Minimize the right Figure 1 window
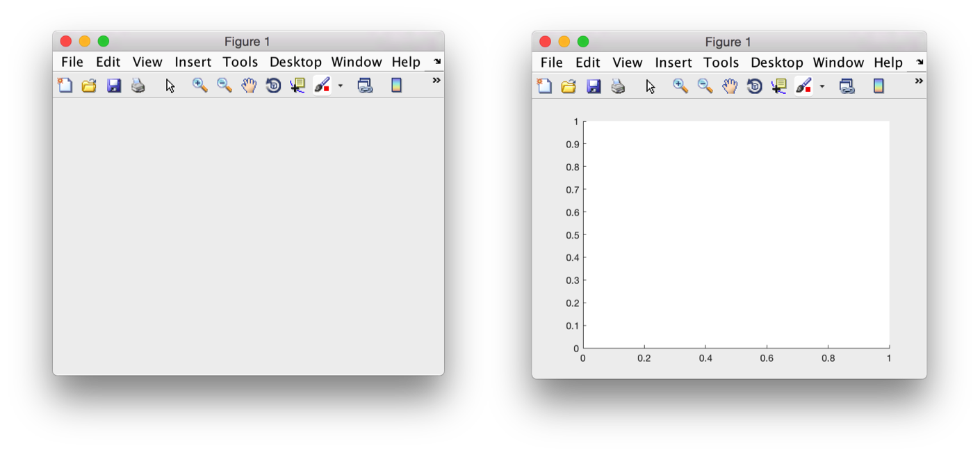980x455 pixels. tap(564, 42)
